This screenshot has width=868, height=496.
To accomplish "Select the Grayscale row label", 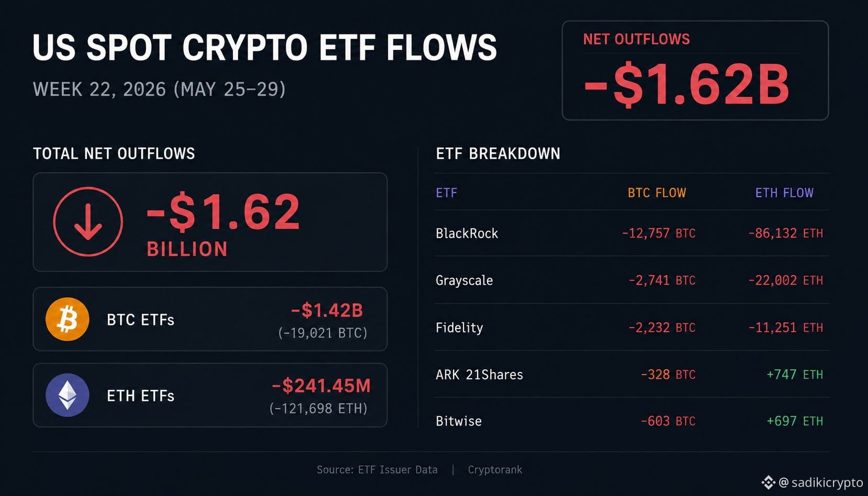I will point(464,280).
